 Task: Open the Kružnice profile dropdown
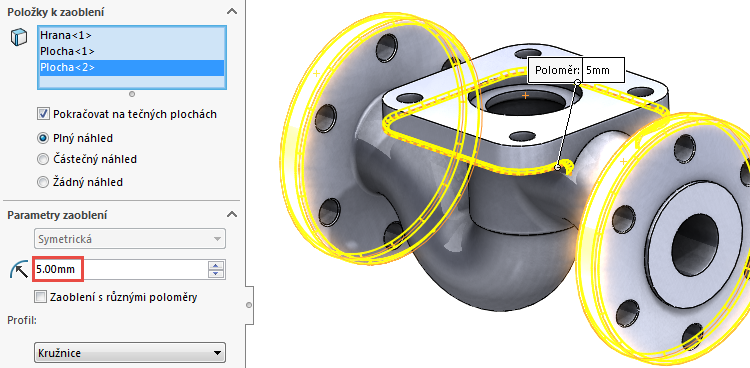pyautogui.click(x=130, y=353)
